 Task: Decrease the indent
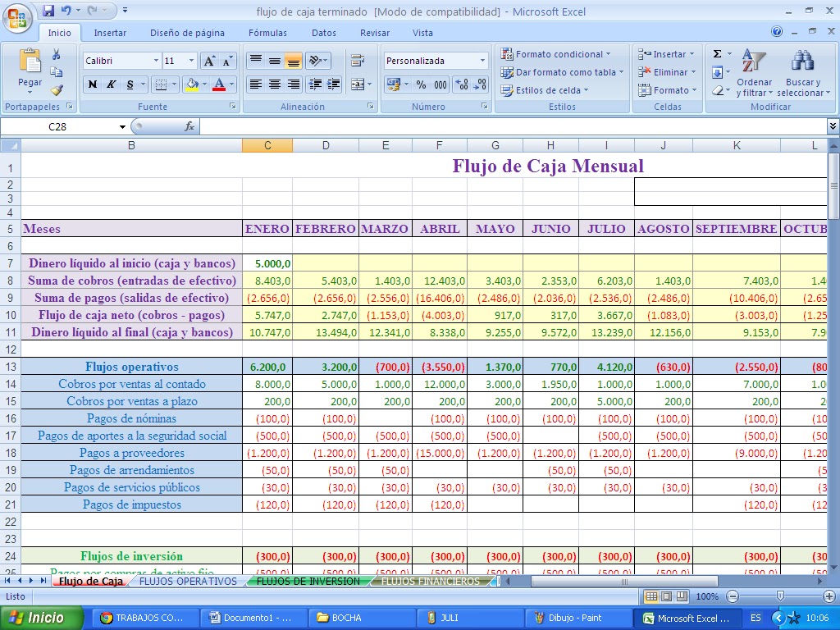coord(316,84)
